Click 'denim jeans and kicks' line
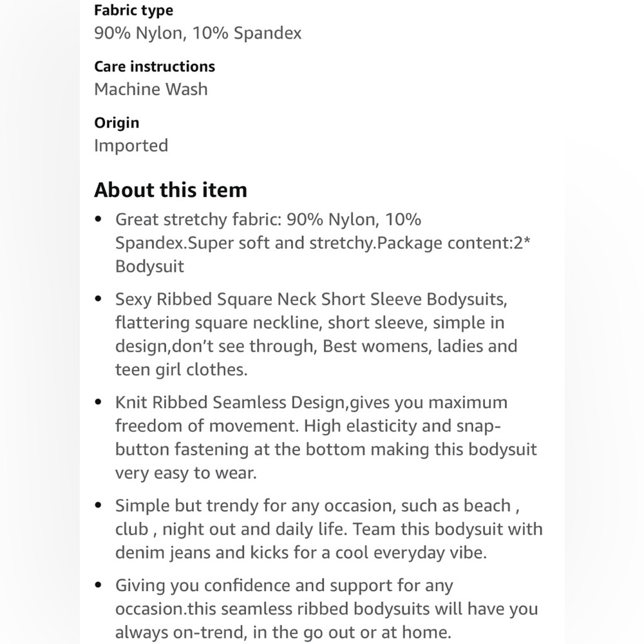Viewport: 644px width, 644px height. tap(301, 553)
